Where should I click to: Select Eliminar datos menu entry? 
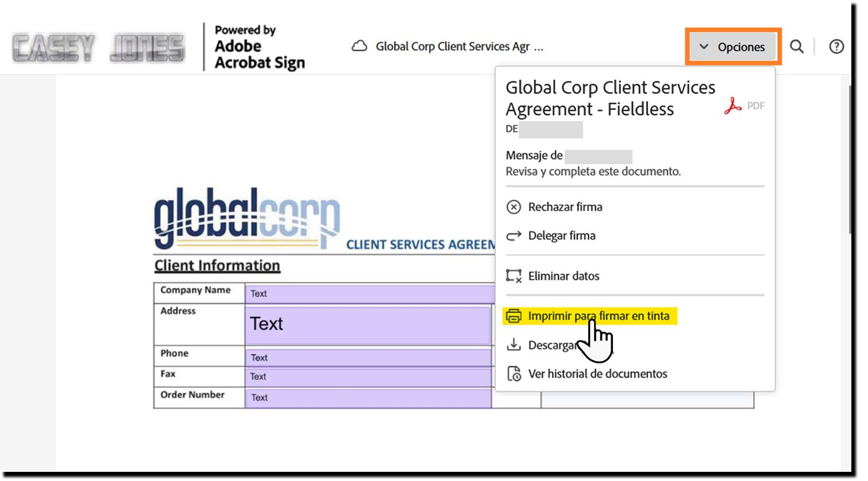(x=553, y=276)
